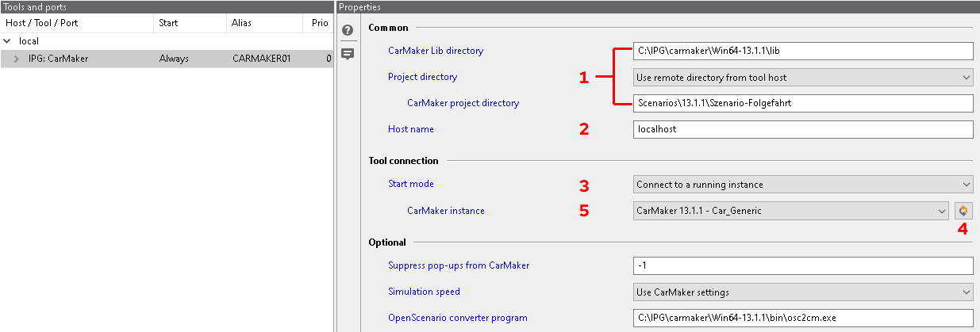Click the OpenScenario converter program label

coord(458,318)
